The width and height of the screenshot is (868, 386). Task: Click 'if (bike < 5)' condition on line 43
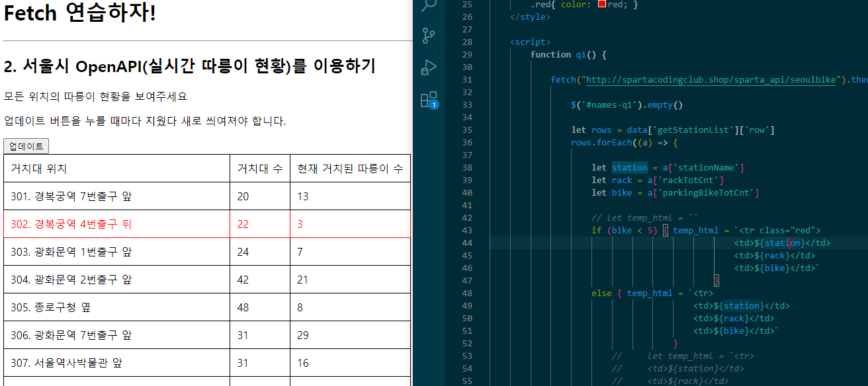625,231
